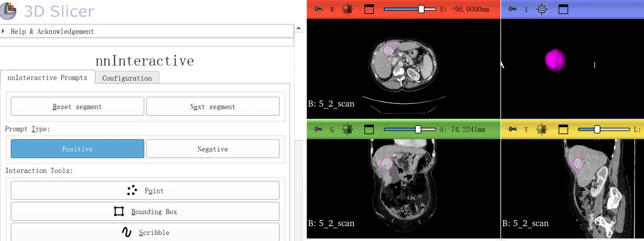Screen dimensions: 644x241
Task: Click the module panel scroll up arrow
Action: 299,28
